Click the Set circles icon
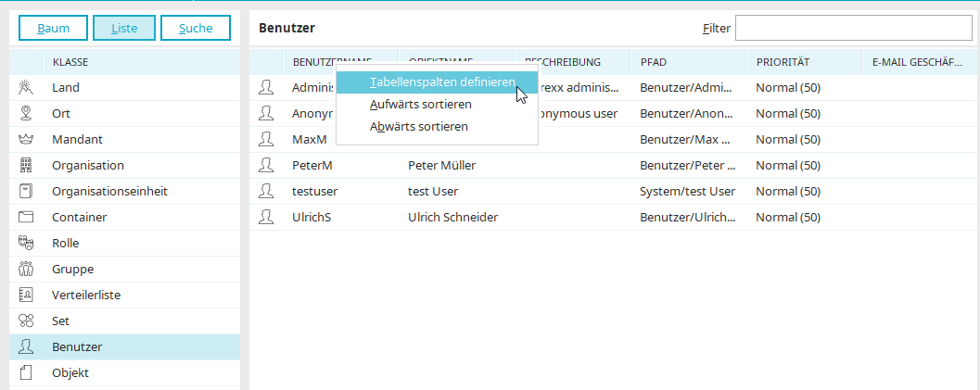980x390 pixels. pyautogui.click(x=26, y=321)
